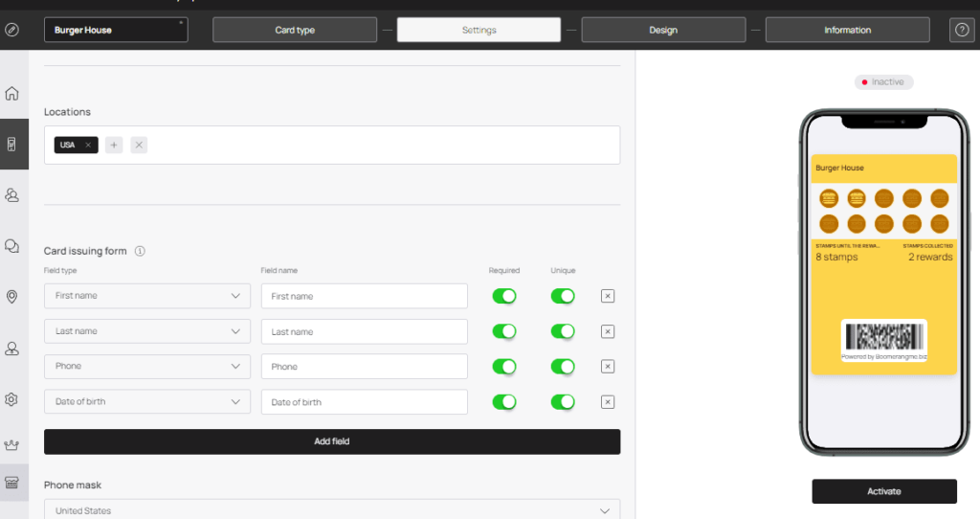Viewport: 980px width, 519px height.
Task: Remove the Date of birth field row
Action: tap(608, 402)
